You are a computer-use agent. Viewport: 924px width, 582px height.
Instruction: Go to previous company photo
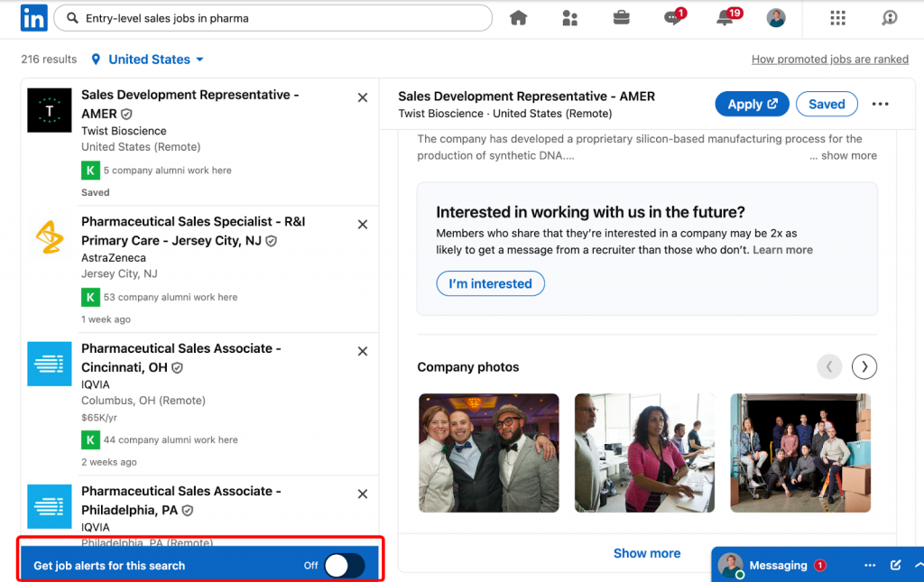pyautogui.click(x=829, y=367)
